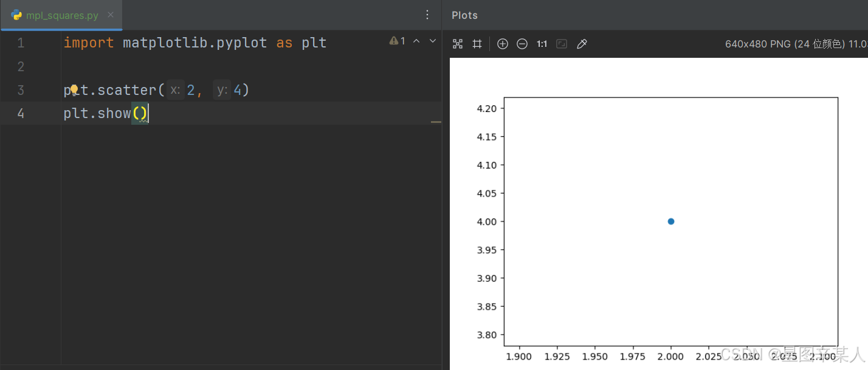Click the blue scatter point in the plot
Screen dimensions: 868x370
click(x=671, y=222)
